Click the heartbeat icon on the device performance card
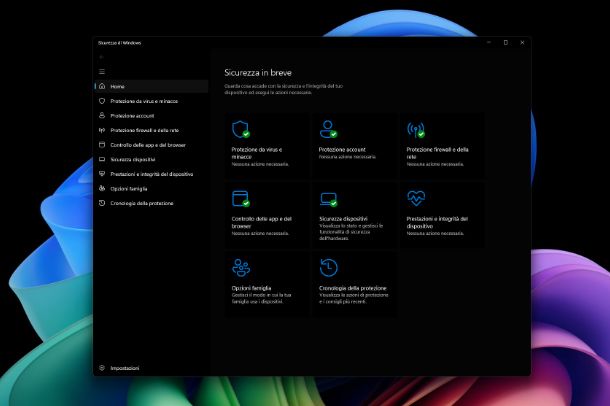This screenshot has height=406, width=610. [416, 198]
